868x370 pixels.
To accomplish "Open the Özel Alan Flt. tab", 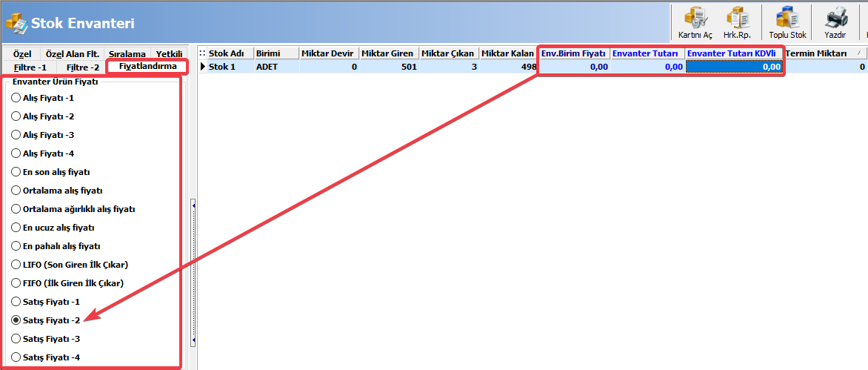I will [x=72, y=53].
